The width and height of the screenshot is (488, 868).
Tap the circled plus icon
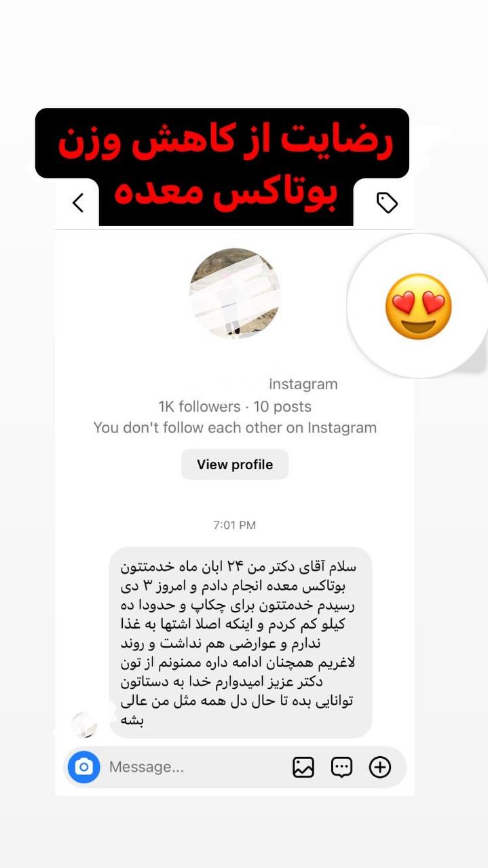380,767
